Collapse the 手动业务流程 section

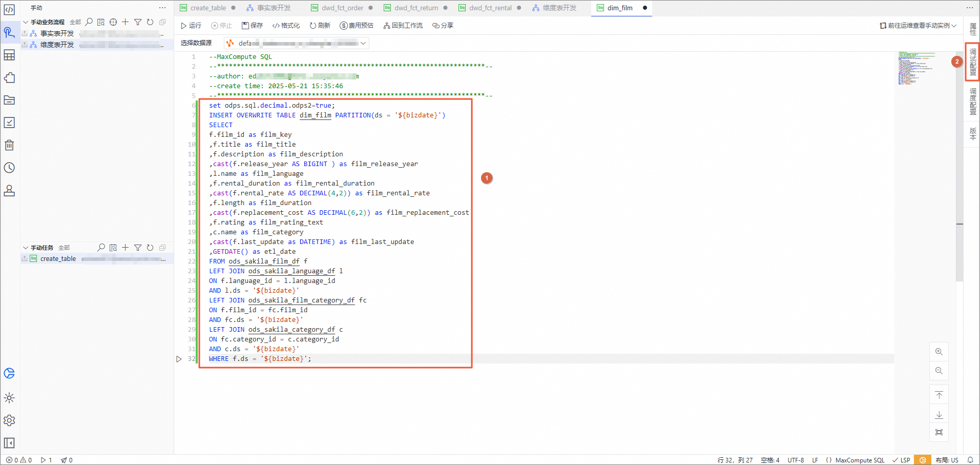point(26,22)
